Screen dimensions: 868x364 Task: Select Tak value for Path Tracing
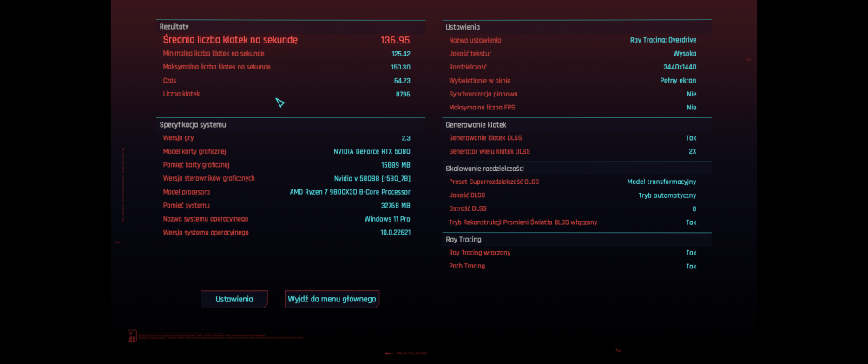[x=691, y=267]
